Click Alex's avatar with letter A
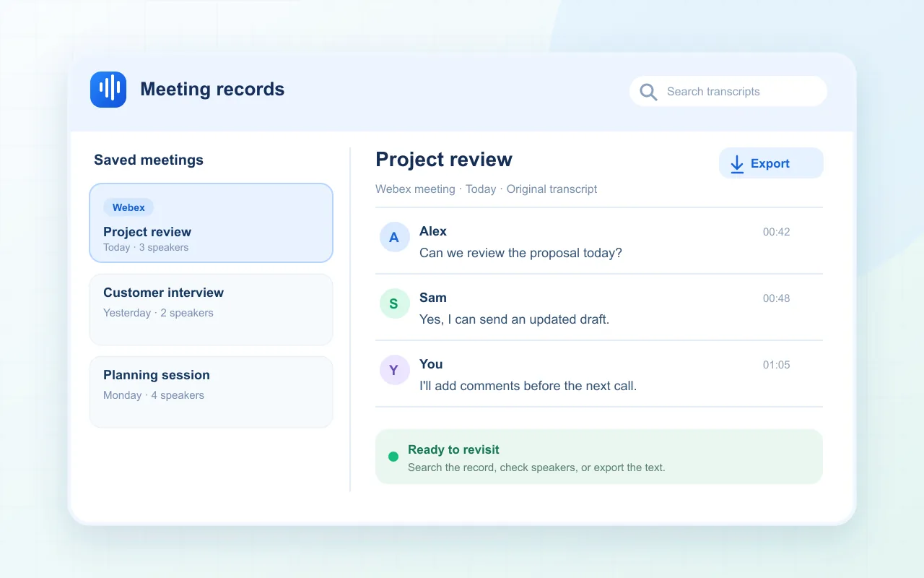The height and width of the screenshot is (578, 924). 394,237
